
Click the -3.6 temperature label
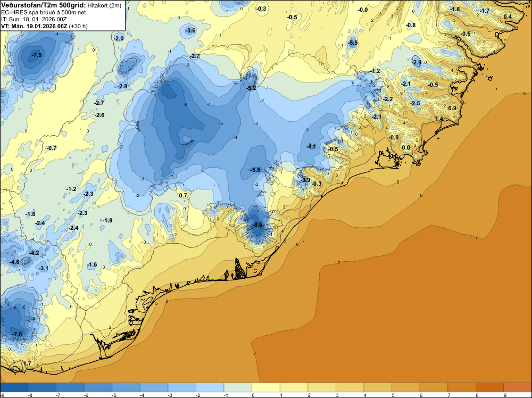click(190, 30)
